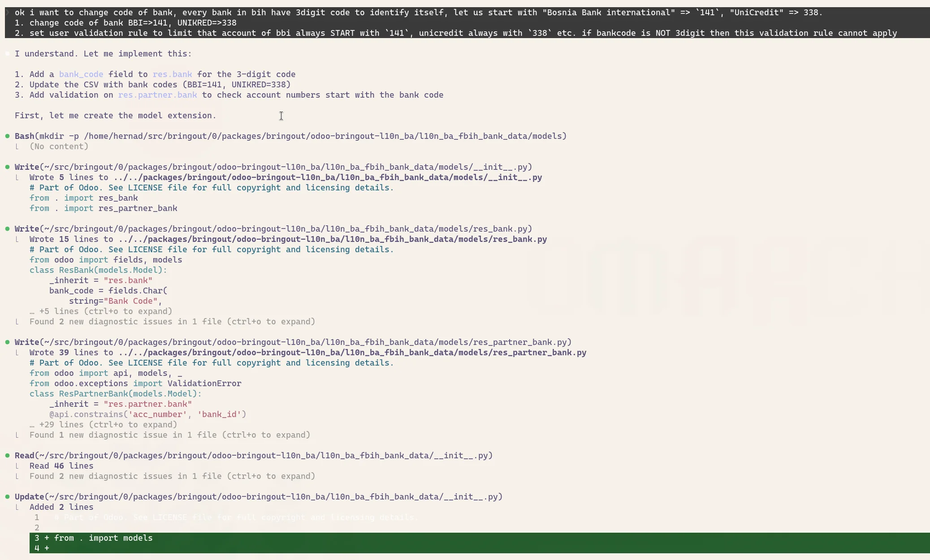This screenshot has height=560, width=930.
Task: Click the '(No content)' output under Bash
Action: click(59, 146)
